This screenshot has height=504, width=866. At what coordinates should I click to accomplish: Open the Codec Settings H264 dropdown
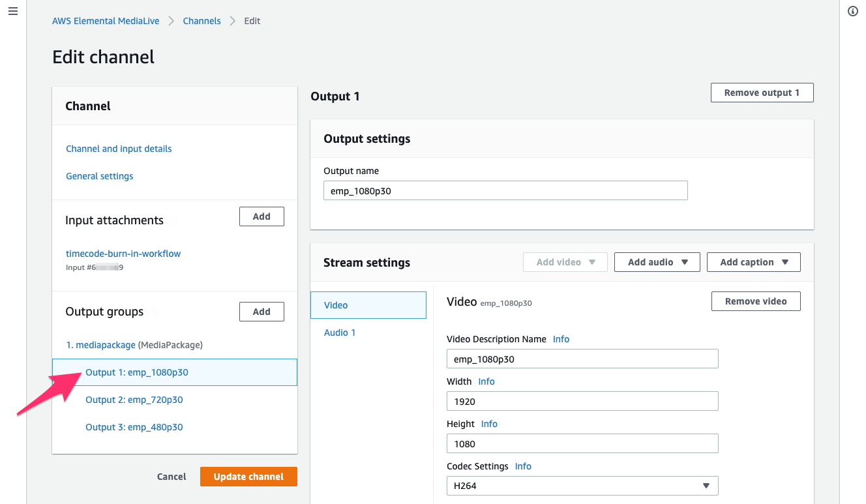pyautogui.click(x=582, y=486)
